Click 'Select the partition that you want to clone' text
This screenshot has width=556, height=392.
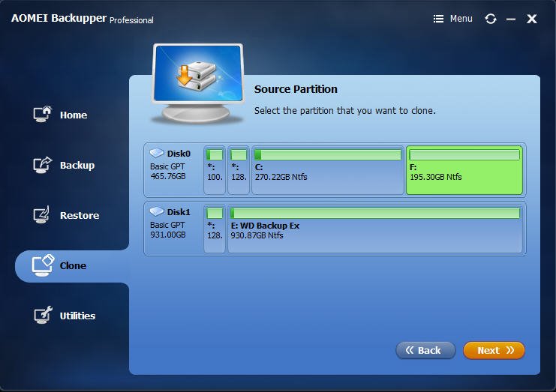344,111
